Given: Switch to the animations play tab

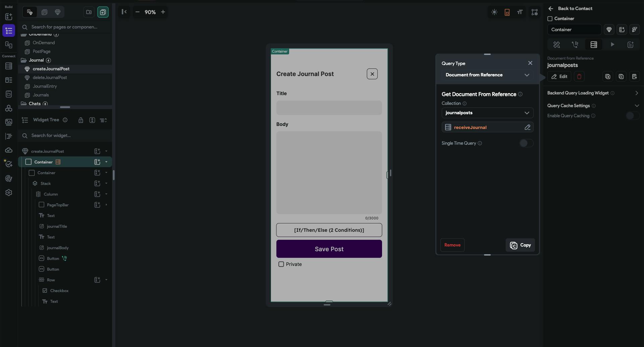Looking at the screenshot, I should pos(612,45).
